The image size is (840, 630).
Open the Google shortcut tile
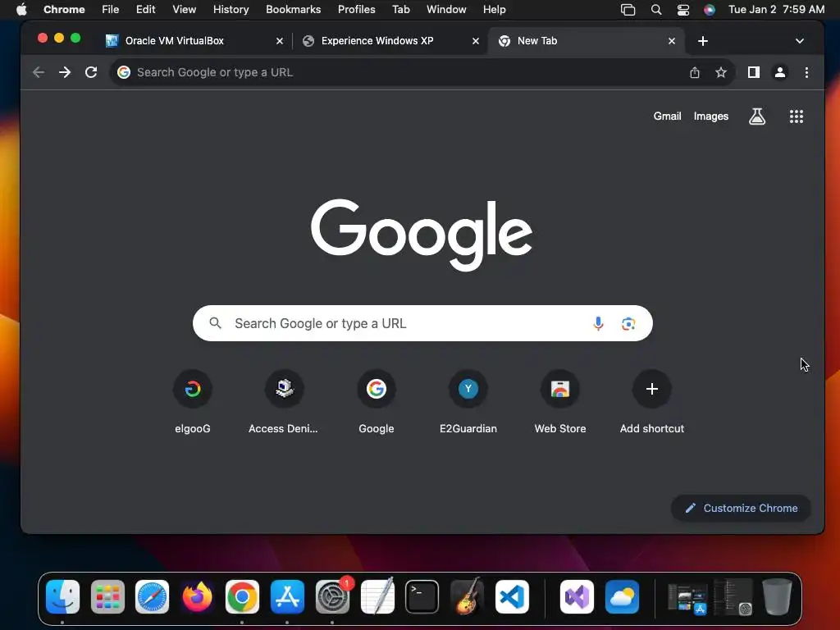(376, 402)
